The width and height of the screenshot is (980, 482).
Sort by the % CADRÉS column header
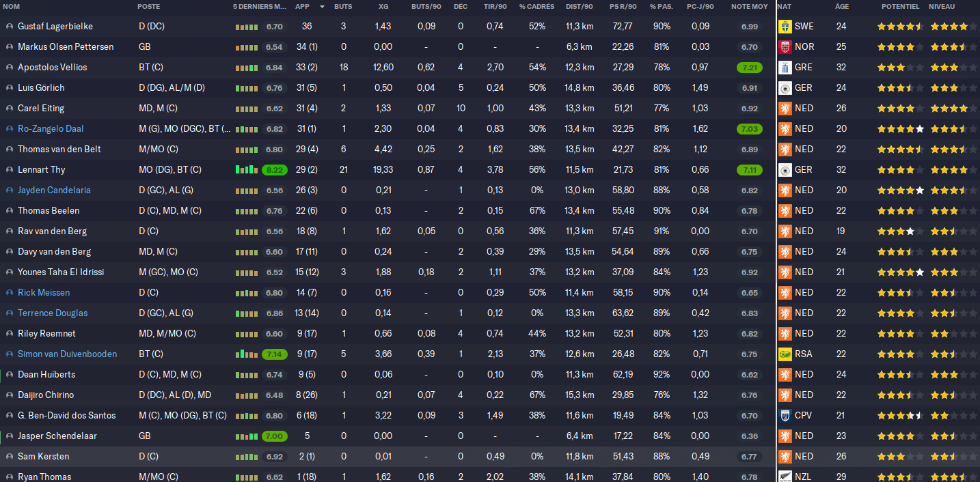point(536,6)
